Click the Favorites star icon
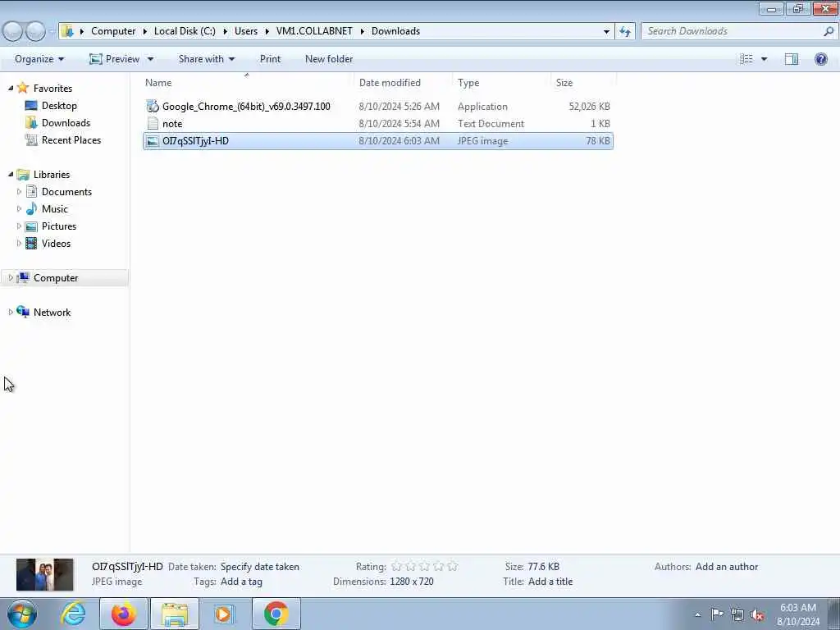 [22, 88]
